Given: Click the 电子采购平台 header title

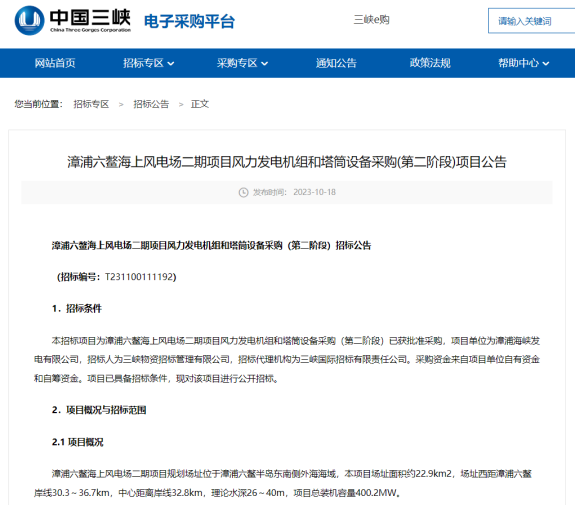Looking at the screenshot, I should pyautogui.click(x=189, y=21).
